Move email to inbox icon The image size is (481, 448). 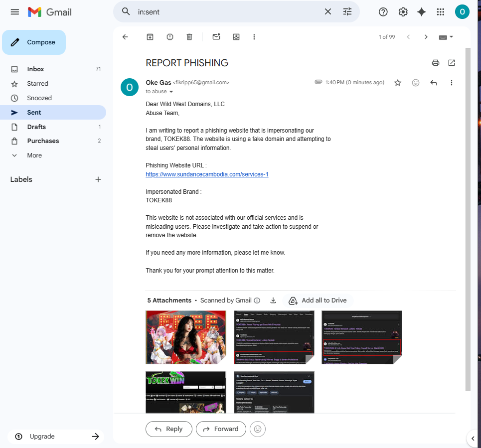236,37
